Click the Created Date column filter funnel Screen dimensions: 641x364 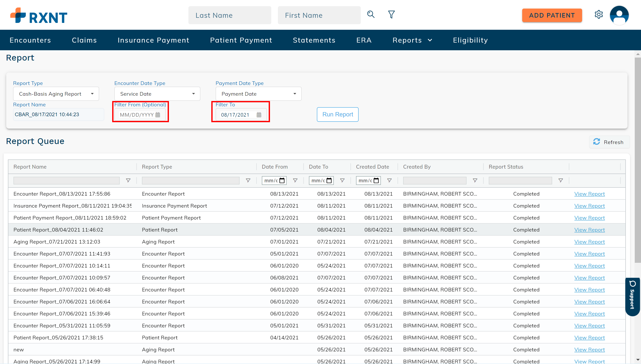tap(389, 180)
